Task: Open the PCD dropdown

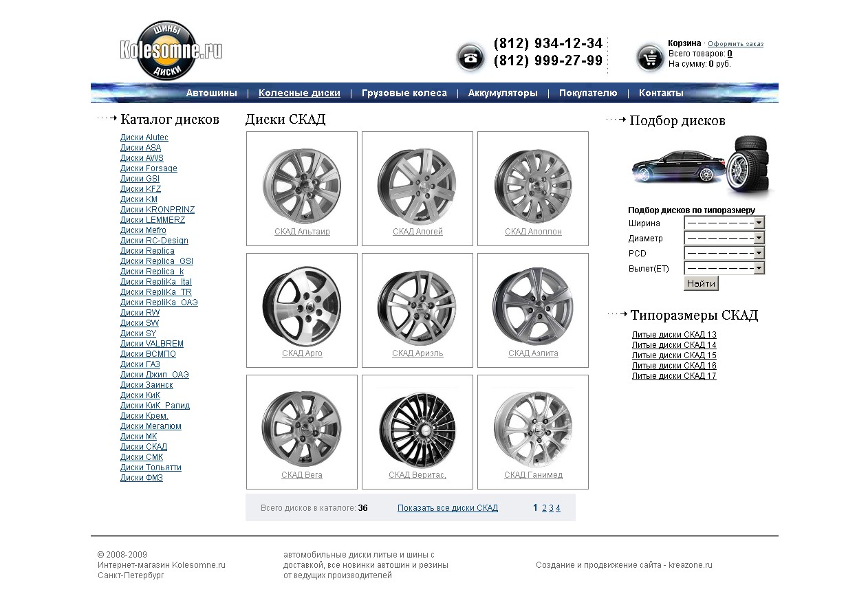Action: click(x=724, y=253)
